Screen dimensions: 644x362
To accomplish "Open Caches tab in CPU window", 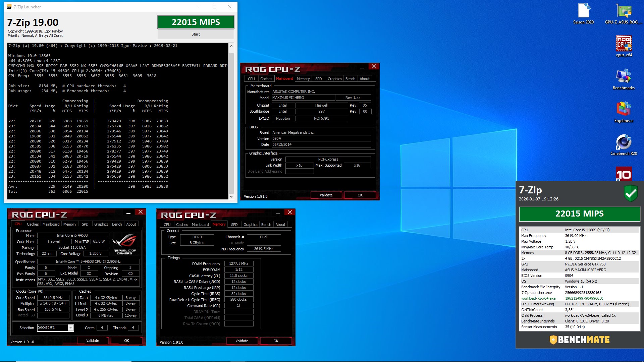I will (x=33, y=224).
